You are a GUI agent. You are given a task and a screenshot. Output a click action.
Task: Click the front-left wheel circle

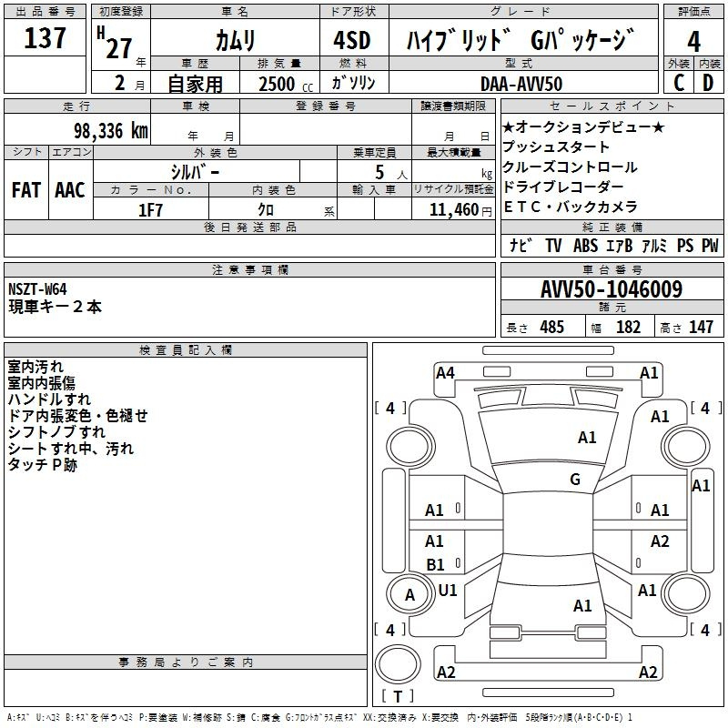click(x=409, y=446)
